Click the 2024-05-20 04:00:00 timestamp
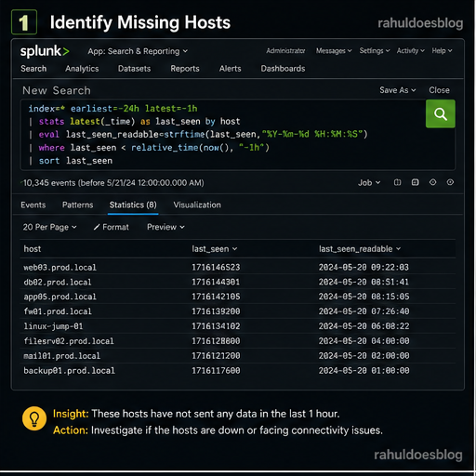 364,341
